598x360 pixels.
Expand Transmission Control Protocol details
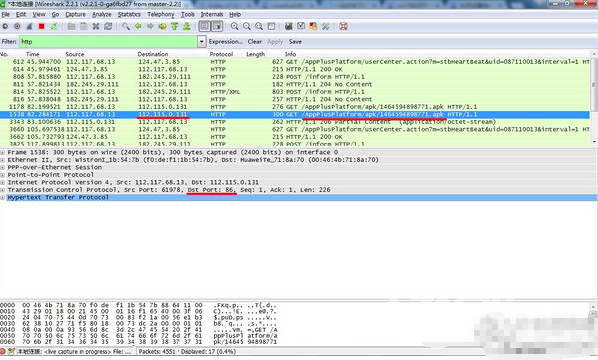pos(2,190)
